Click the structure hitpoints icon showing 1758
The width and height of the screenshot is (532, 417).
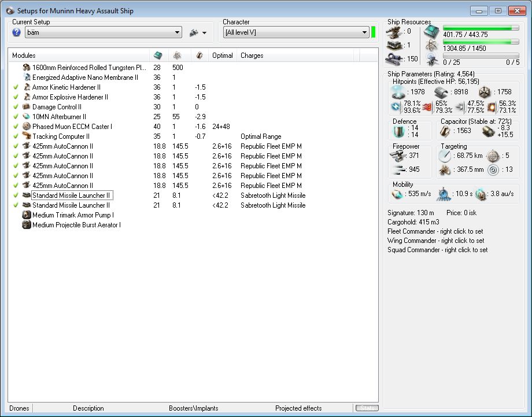(x=485, y=92)
